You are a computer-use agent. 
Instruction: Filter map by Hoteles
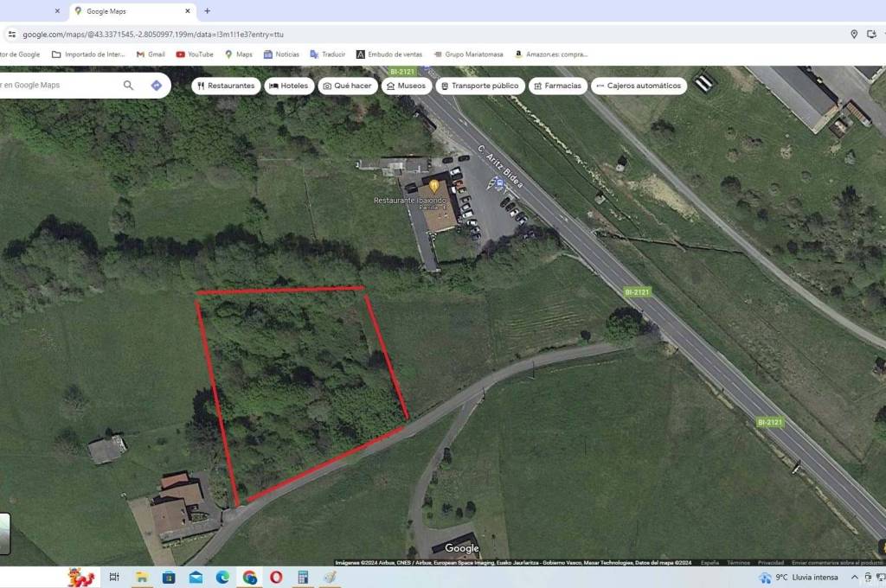(289, 86)
